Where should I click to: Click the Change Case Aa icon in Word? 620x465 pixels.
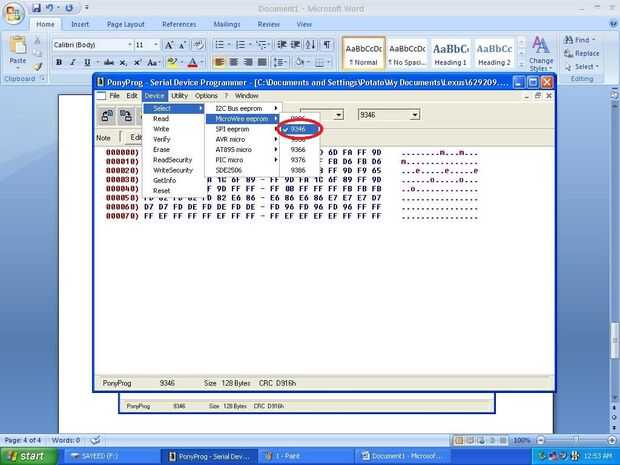[153, 62]
